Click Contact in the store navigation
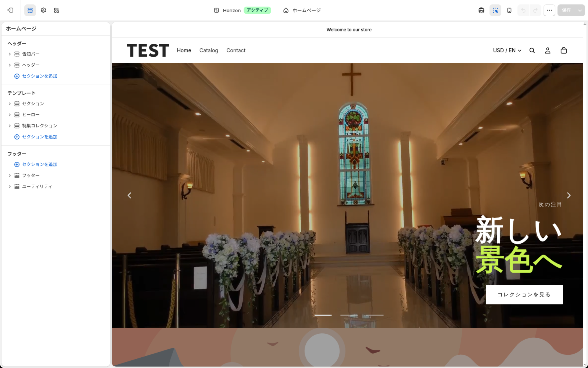Viewport: 588px width, 368px height. click(x=236, y=50)
